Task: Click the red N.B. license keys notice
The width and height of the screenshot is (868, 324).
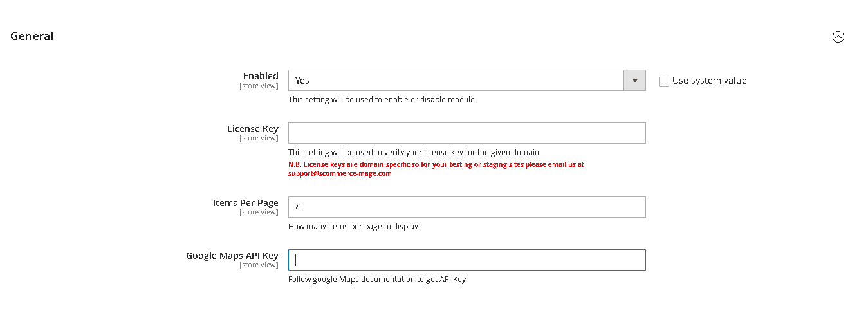Action: click(x=436, y=164)
